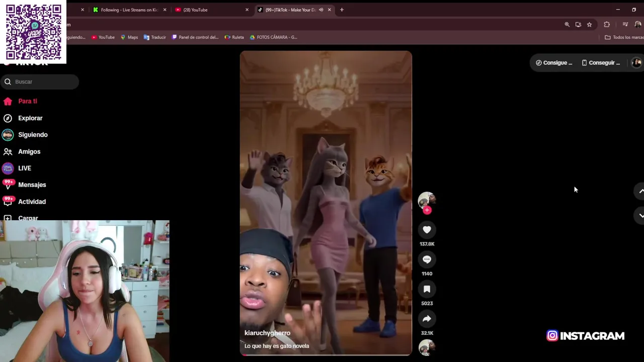The width and height of the screenshot is (644, 362).
Task: Open the Para ti home feed
Action: tap(20, 101)
